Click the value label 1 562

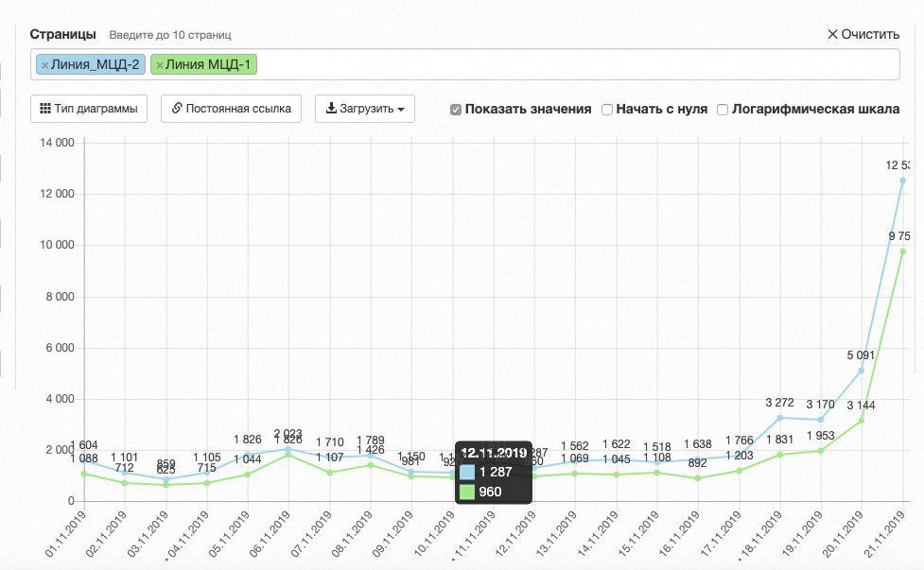coord(575,446)
